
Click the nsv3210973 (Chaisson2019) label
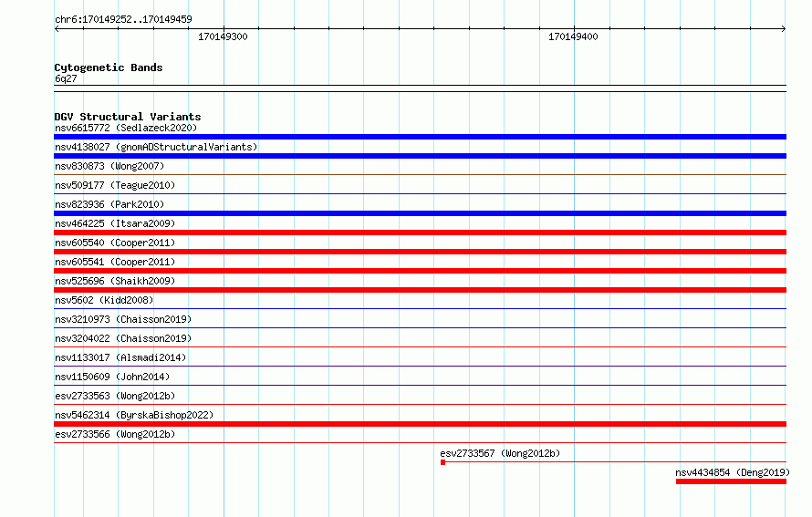123,319
